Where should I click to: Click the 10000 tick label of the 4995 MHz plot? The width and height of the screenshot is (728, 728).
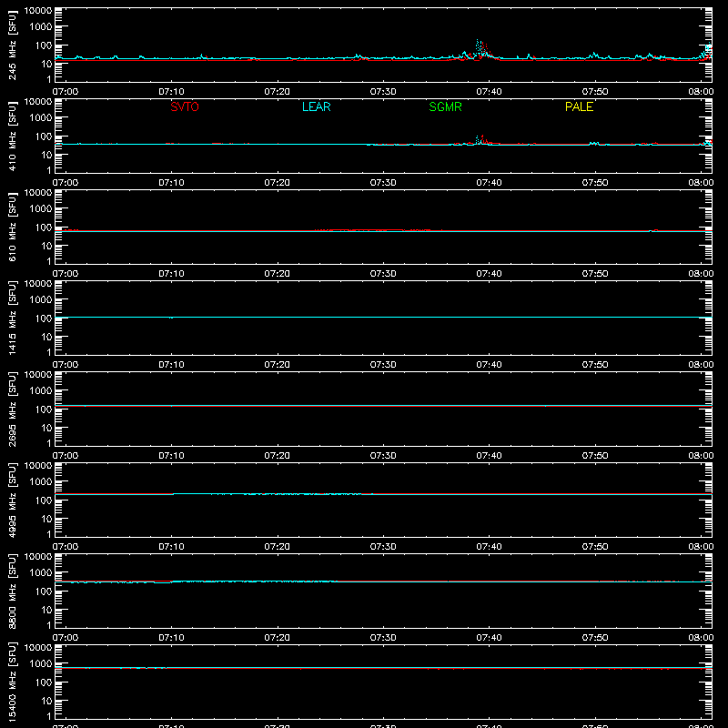tap(38, 466)
